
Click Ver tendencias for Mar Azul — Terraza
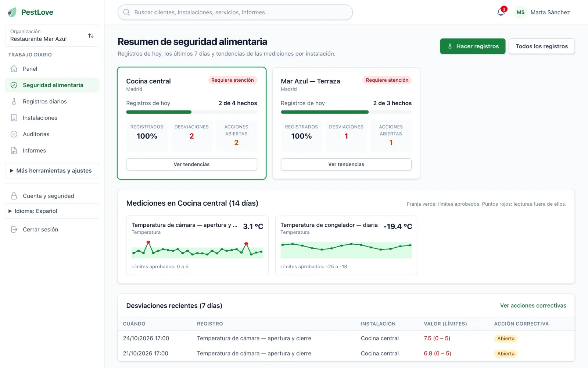point(346,164)
